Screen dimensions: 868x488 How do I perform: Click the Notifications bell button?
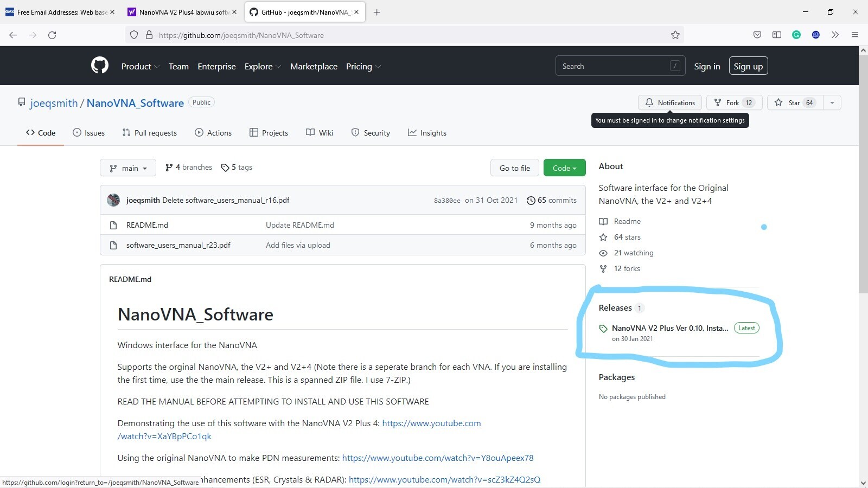(x=670, y=102)
